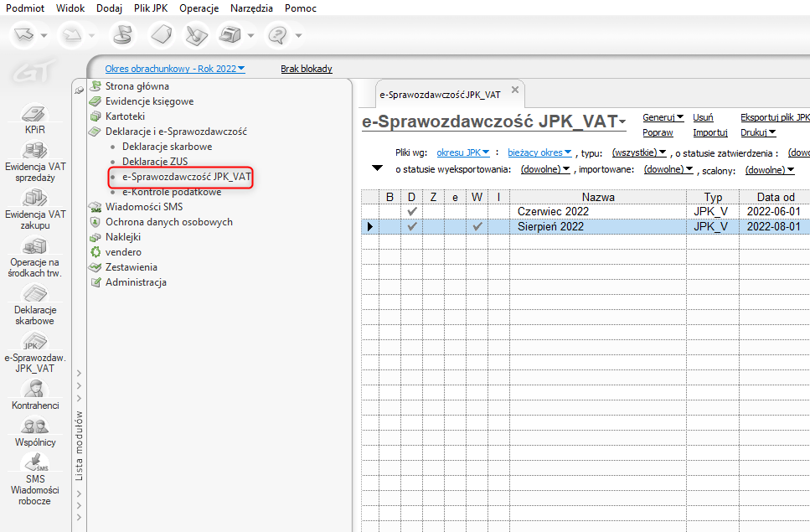The height and width of the screenshot is (532, 810).
Task: Click the stamp toolbar icon
Action: (122, 35)
